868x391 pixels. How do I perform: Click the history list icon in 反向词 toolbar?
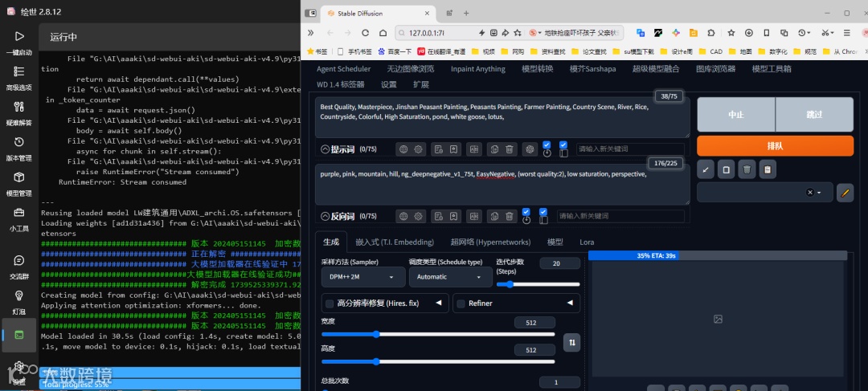[439, 216]
